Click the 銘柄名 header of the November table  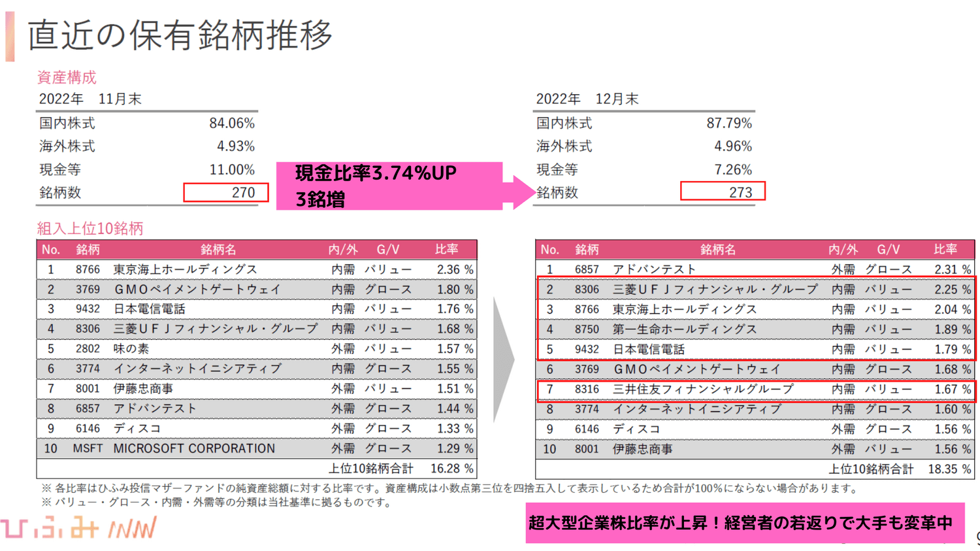tap(218, 250)
